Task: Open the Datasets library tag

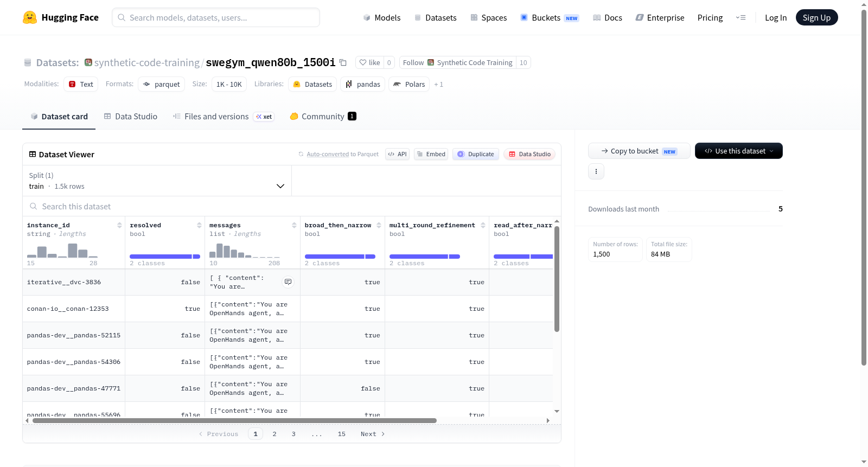Action: (x=312, y=84)
